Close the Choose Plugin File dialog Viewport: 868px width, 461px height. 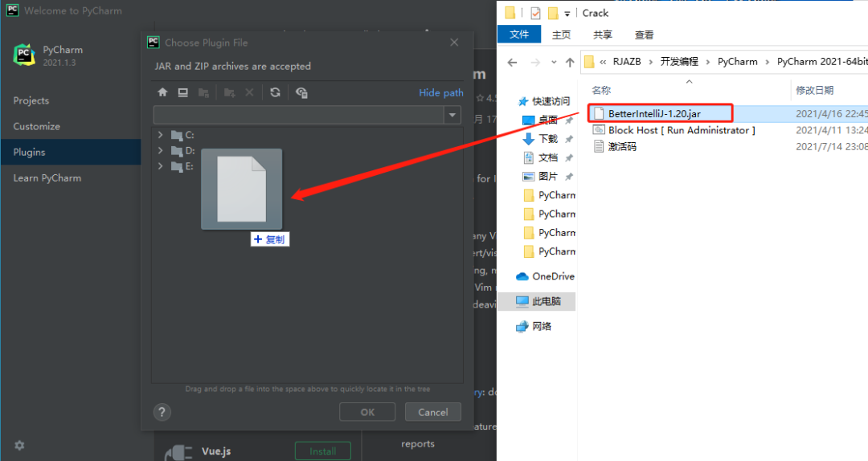click(454, 43)
